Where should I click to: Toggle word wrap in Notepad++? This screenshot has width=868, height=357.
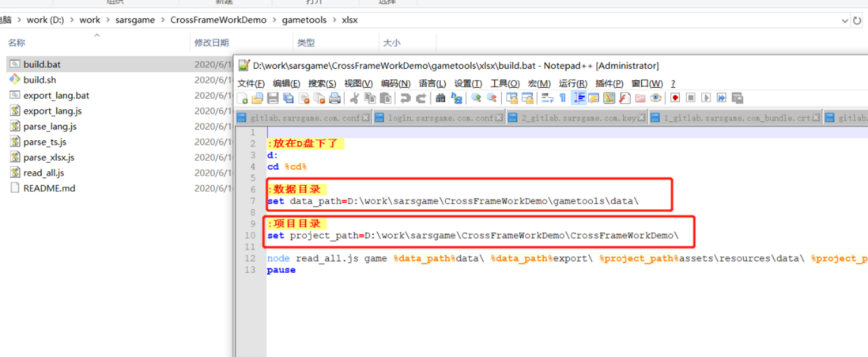[x=548, y=98]
